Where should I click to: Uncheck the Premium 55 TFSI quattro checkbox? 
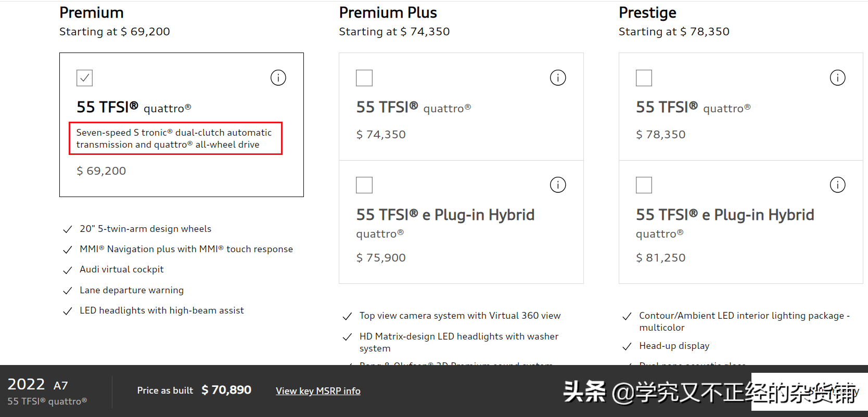(84, 78)
